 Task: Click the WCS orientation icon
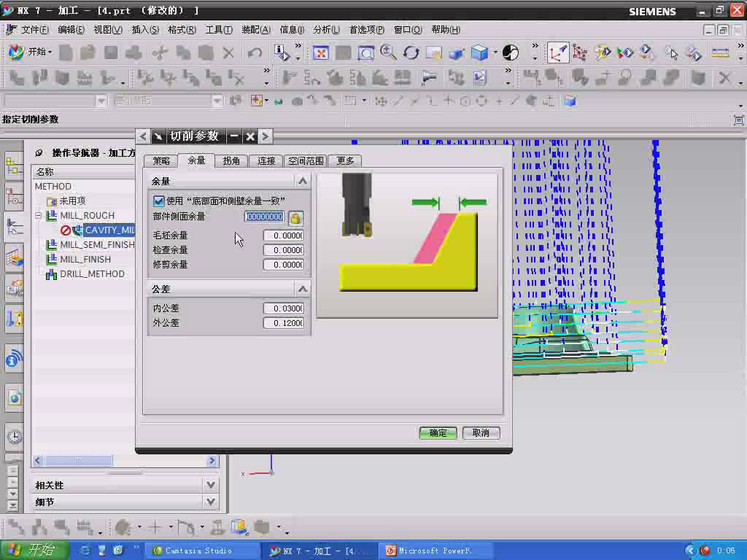(x=557, y=52)
